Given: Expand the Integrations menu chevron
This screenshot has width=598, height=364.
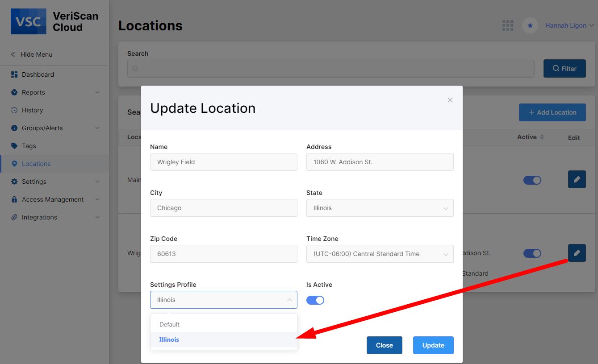Looking at the screenshot, I should [97, 217].
